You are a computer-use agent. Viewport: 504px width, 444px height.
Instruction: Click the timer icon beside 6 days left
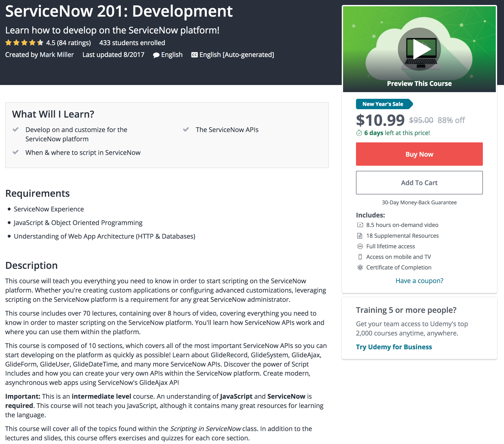coord(359,133)
